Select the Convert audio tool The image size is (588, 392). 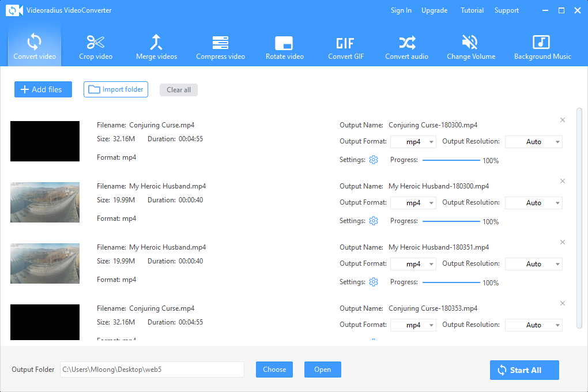click(x=406, y=46)
